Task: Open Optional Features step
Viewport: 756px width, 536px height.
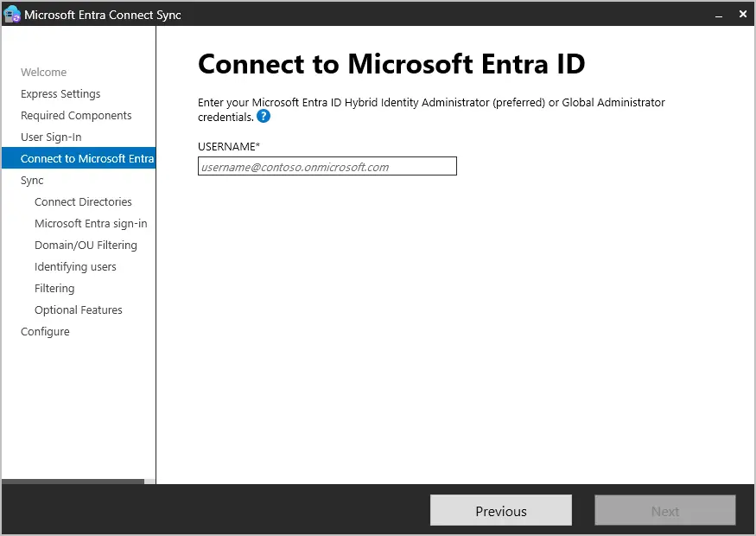Action: 79,310
